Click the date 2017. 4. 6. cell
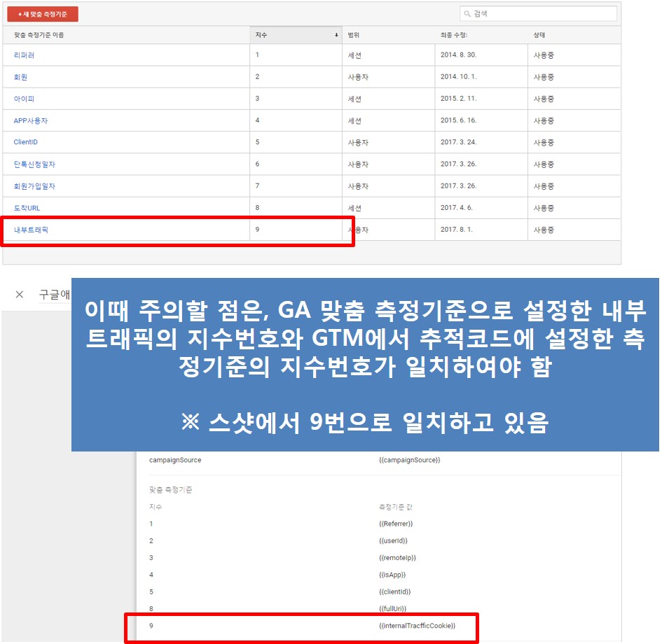The image size is (662, 644). coord(457,208)
